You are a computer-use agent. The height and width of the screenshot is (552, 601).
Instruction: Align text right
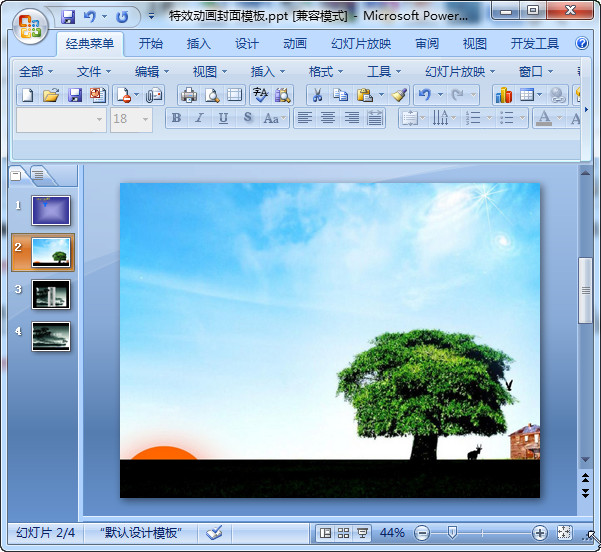tap(352, 118)
